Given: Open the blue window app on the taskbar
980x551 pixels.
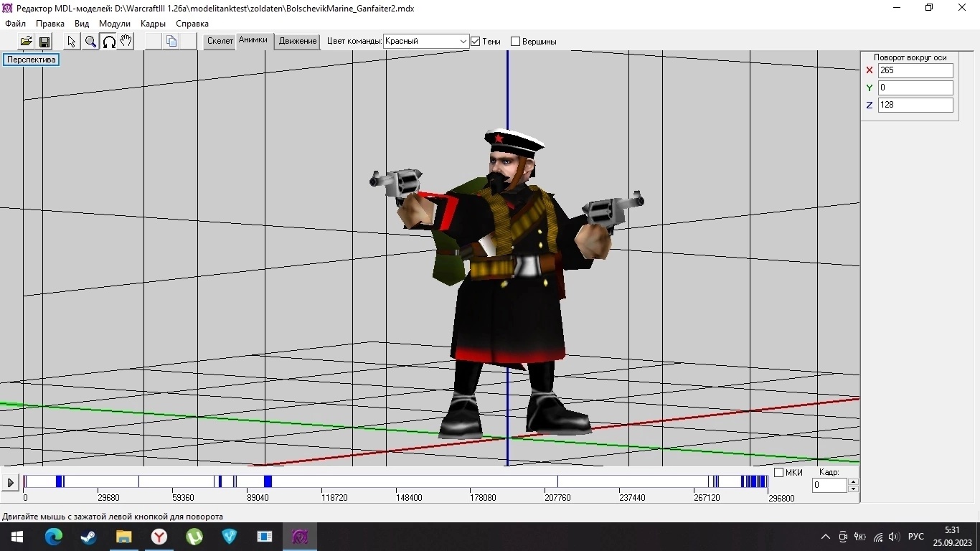Looking at the screenshot, I should click(265, 537).
